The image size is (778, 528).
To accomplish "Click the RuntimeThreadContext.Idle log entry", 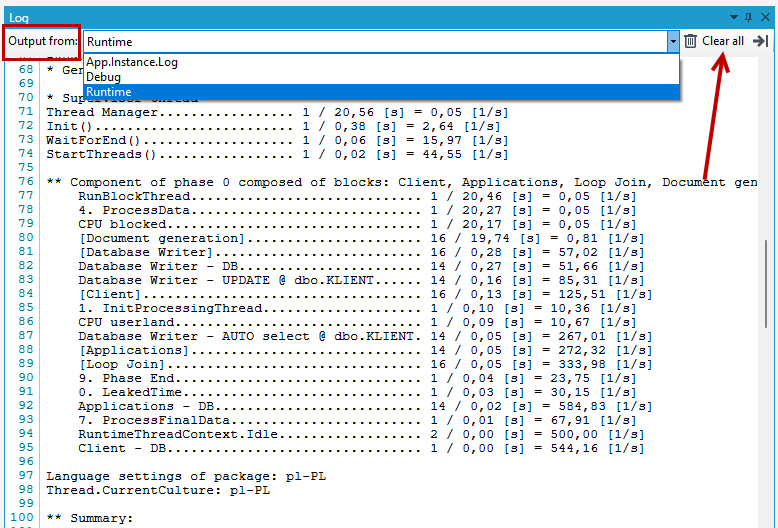I will click(x=361, y=434).
